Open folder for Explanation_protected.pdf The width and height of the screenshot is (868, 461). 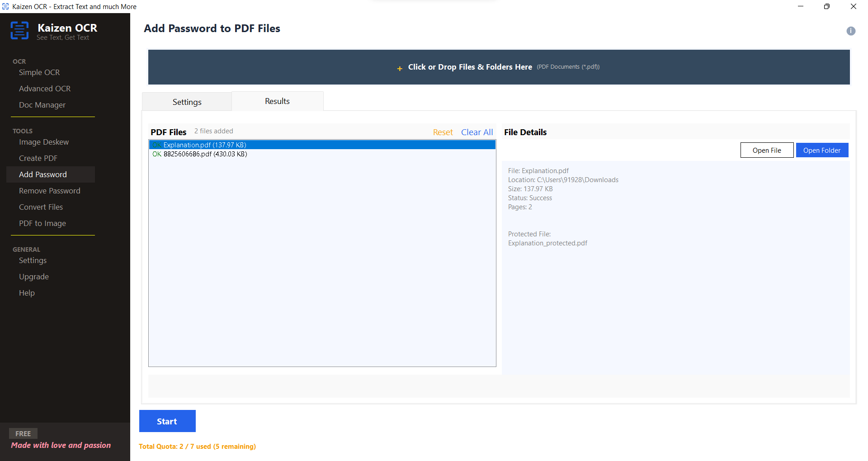[x=822, y=150]
